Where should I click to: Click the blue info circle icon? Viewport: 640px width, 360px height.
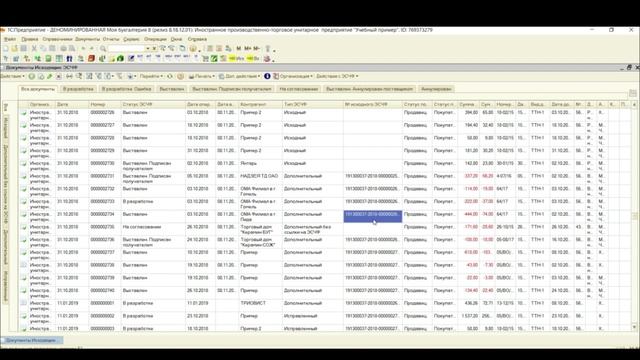tap(267, 76)
